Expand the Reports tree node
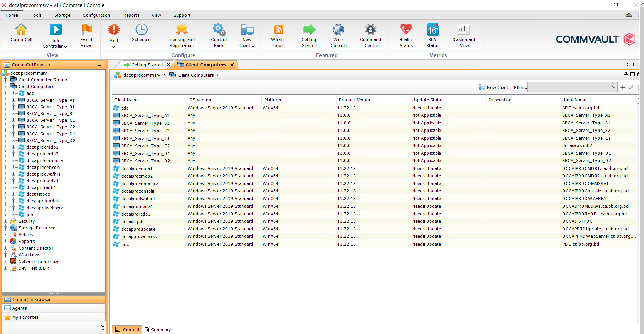The image size is (644, 334). [6, 241]
